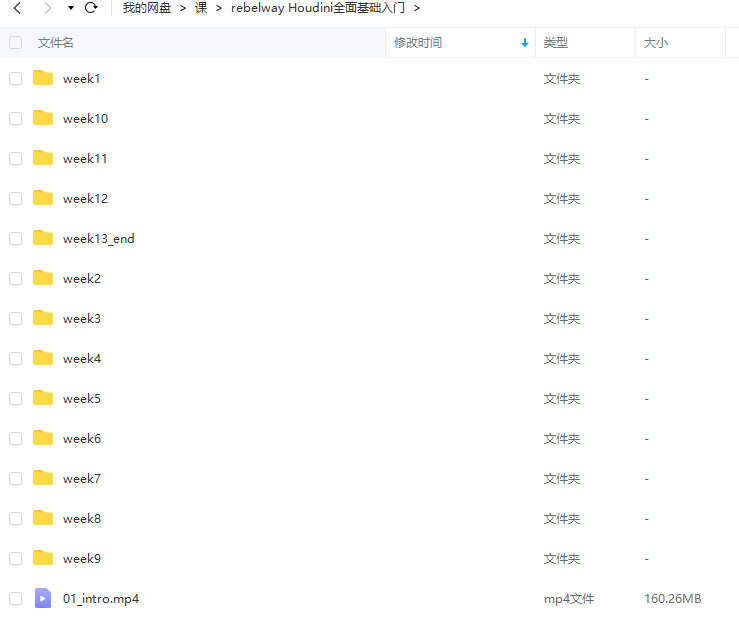Click the 01_intro.mp4 video file icon
Viewport: 739px width, 625px height.
[x=43, y=598]
